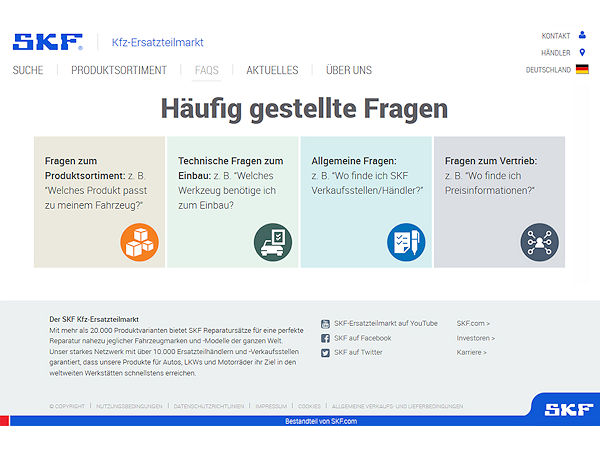Screen dimensions: 600x450
Task: Click the COPYRIGHT footer link
Action: (67, 406)
